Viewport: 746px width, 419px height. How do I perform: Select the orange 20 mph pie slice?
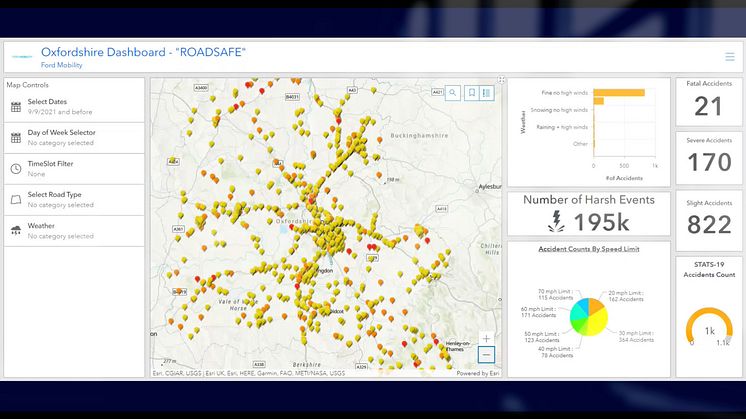click(x=595, y=305)
